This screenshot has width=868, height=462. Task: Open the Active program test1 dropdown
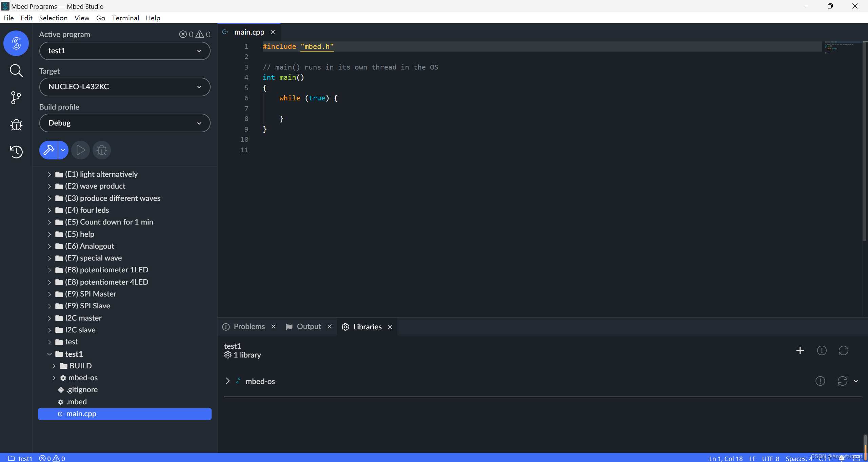tap(124, 51)
